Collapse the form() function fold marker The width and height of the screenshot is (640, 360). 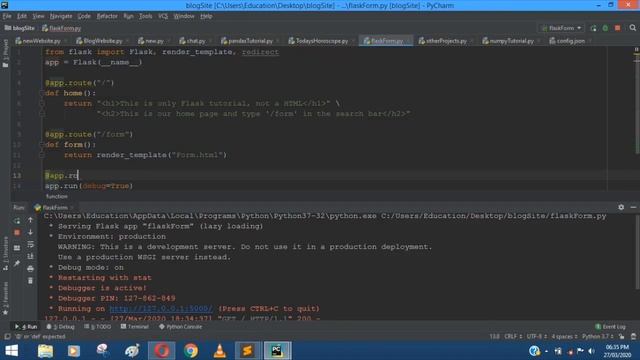42,144
